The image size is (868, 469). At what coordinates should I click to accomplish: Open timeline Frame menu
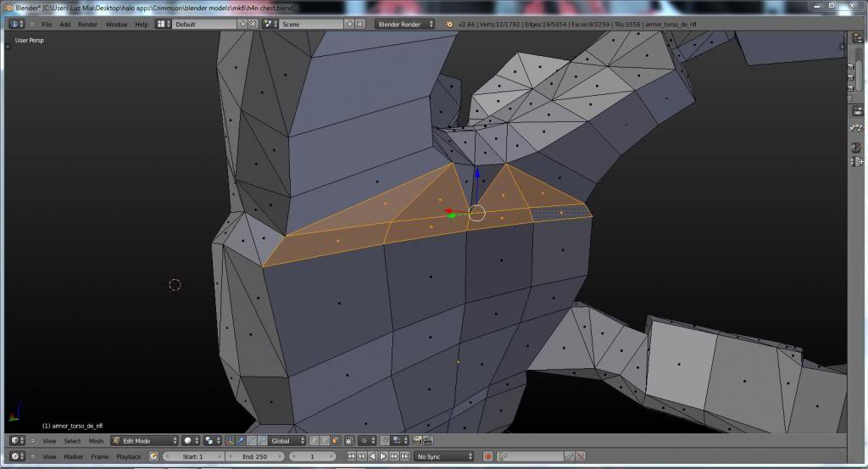[100, 456]
